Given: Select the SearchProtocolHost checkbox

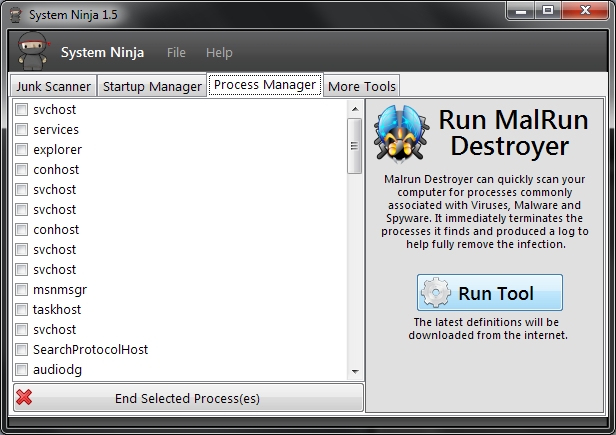Looking at the screenshot, I should coord(22,349).
